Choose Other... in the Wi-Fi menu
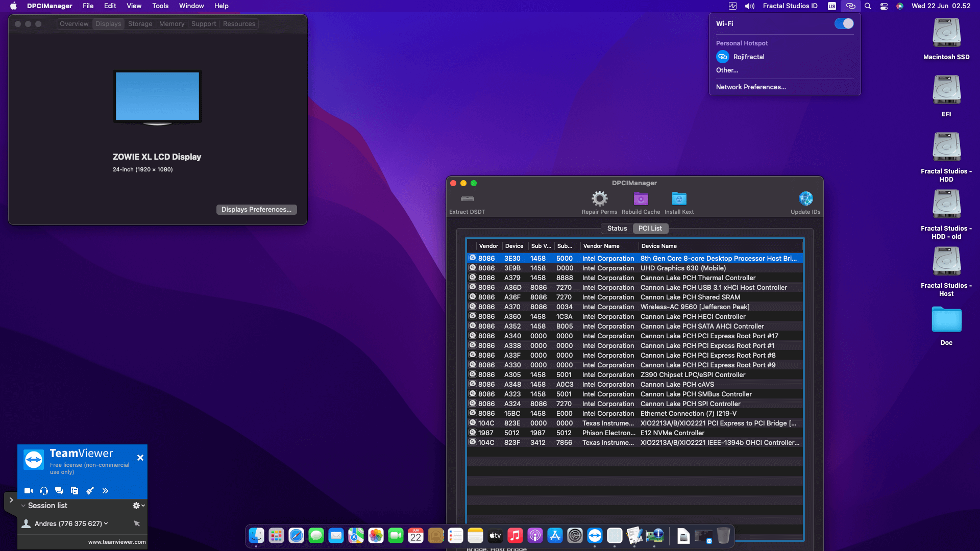The width and height of the screenshot is (980, 551). point(727,70)
